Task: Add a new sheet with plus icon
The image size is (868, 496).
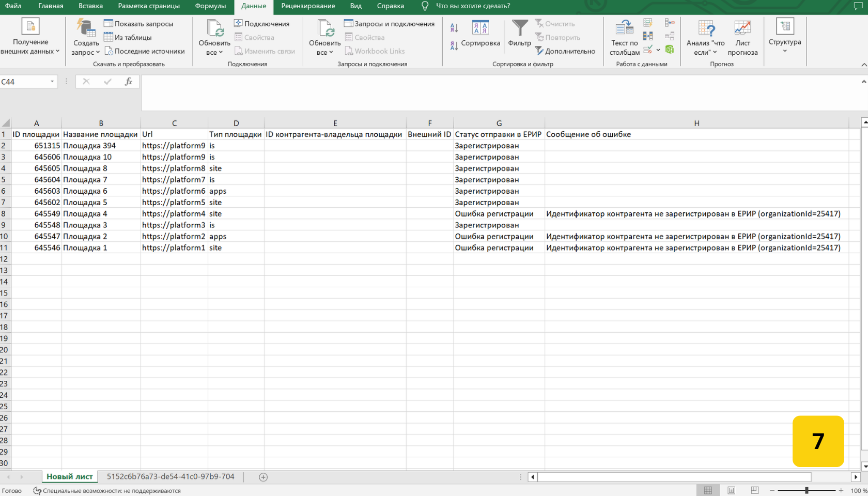Action: pos(263,477)
